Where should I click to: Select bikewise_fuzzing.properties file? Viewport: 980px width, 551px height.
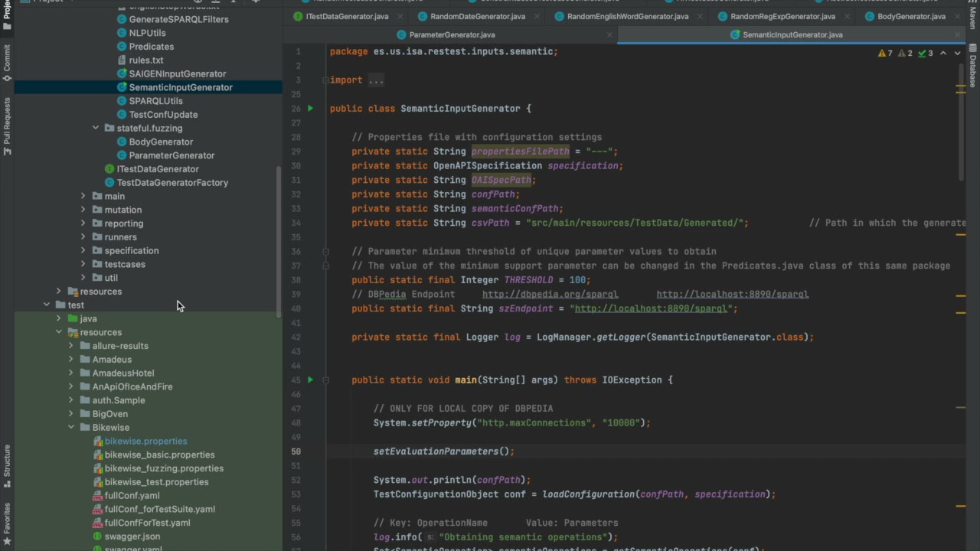(x=164, y=468)
